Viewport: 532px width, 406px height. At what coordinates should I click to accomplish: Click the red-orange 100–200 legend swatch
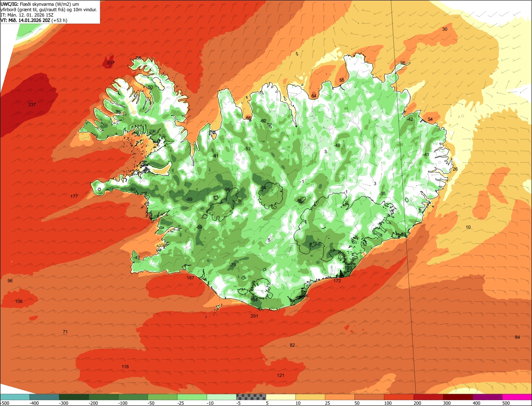click(399, 397)
